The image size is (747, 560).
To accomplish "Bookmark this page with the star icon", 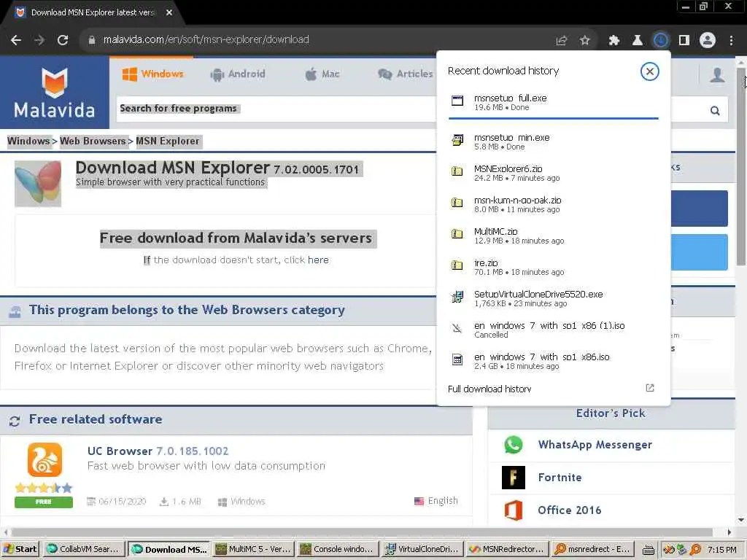I will tap(584, 41).
